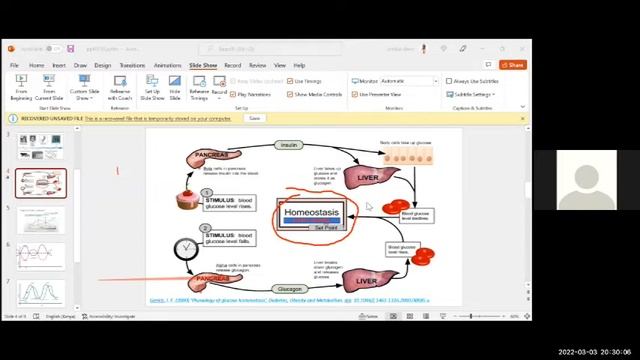The width and height of the screenshot is (640, 360).
Task: Expand Subtitle Settings dropdown
Action: 471,94
